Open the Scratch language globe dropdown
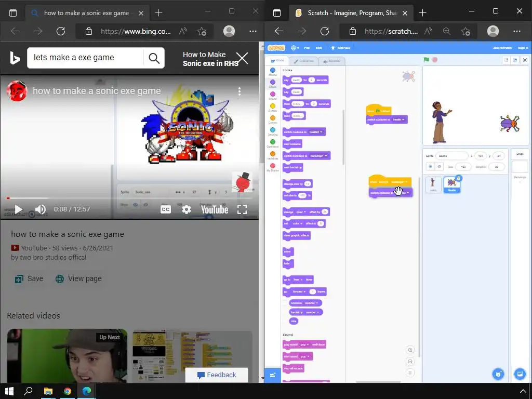Screen dimensions: 532x399 [295, 48]
